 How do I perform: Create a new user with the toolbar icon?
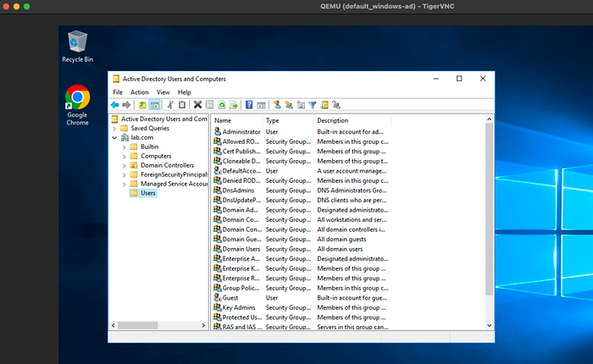coord(277,105)
